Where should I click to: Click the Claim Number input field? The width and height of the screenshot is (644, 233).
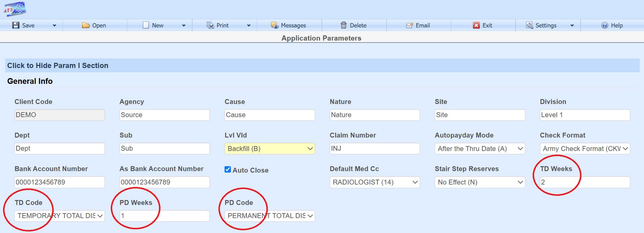point(374,149)
